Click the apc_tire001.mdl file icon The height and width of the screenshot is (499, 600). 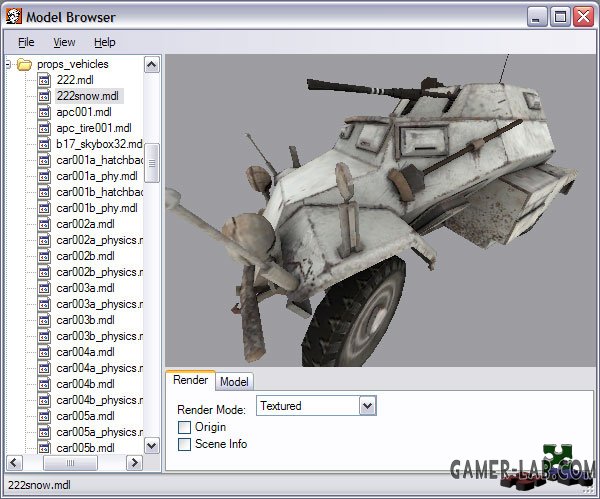[44, 128]
